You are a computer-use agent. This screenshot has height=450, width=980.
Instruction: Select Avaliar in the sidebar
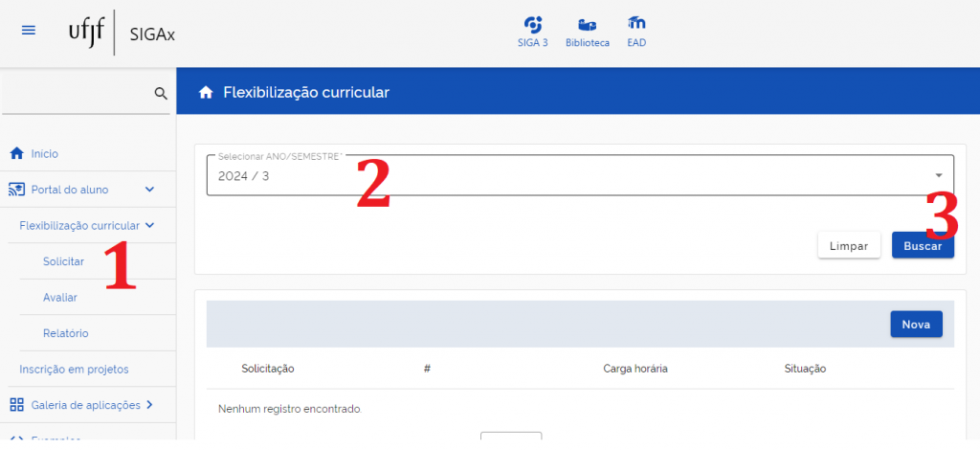(60, 298)
